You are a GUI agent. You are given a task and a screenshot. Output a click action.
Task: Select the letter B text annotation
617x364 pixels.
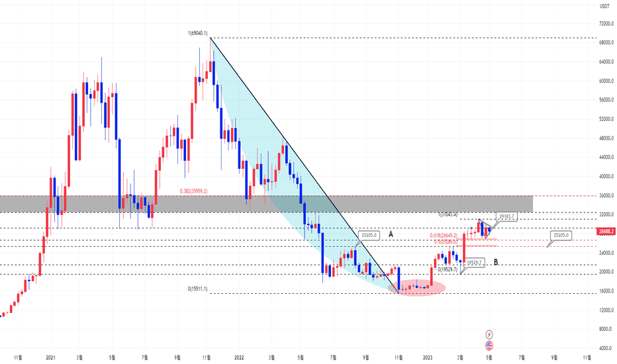pos(497,262)
